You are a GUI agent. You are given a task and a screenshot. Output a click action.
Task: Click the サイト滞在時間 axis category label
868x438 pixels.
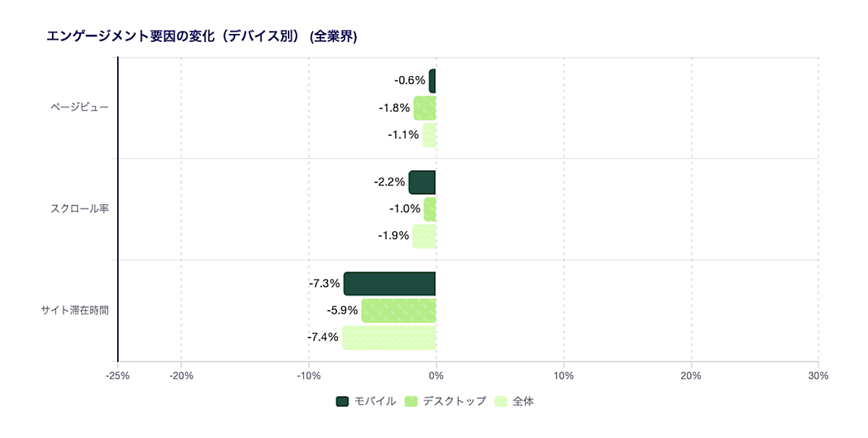coord(75,310)
